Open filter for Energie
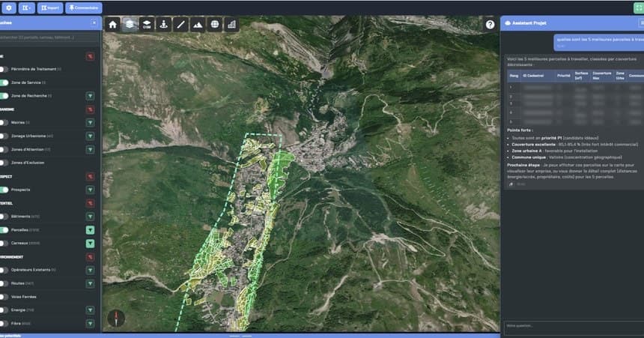 [x=90, y=310]
